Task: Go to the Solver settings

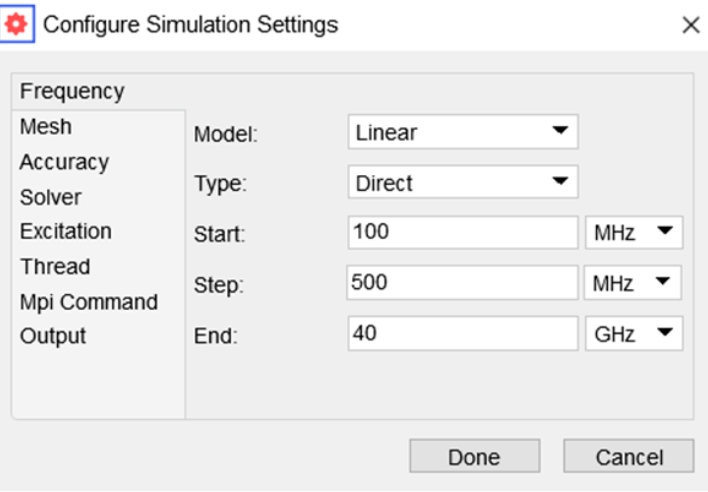Action: [51, 197]
